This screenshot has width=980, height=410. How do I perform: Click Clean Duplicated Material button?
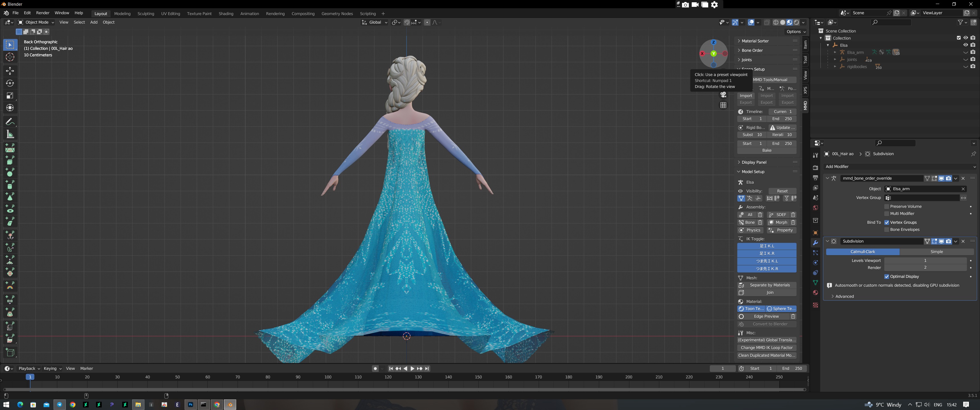click(767, 356)
